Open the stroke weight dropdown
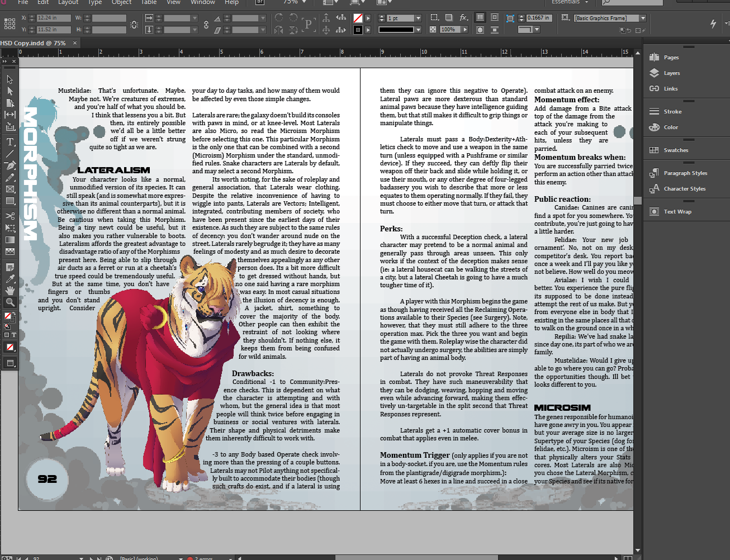The image size is (730, 560). click(x=418, y=18)
